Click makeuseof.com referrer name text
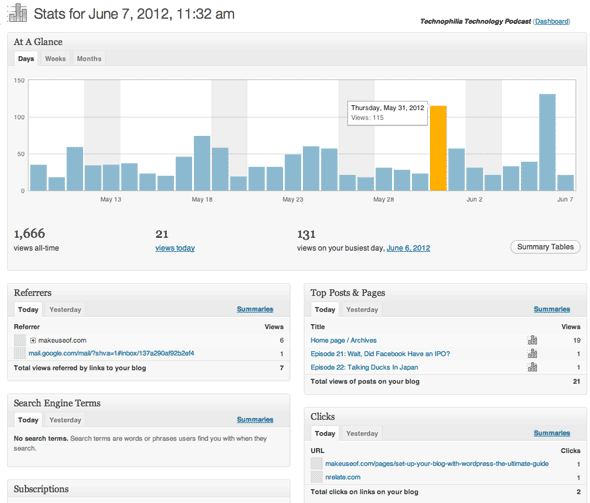Viewport: 590px width, 503px height. point(62,340)
